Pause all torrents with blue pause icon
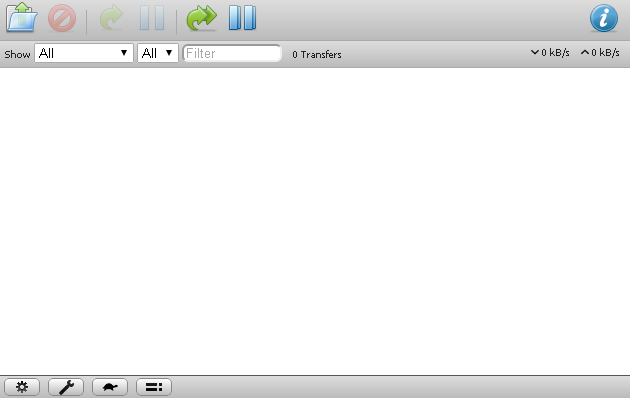This screenshot has height=398, width=630. click(x=242, y=18)
